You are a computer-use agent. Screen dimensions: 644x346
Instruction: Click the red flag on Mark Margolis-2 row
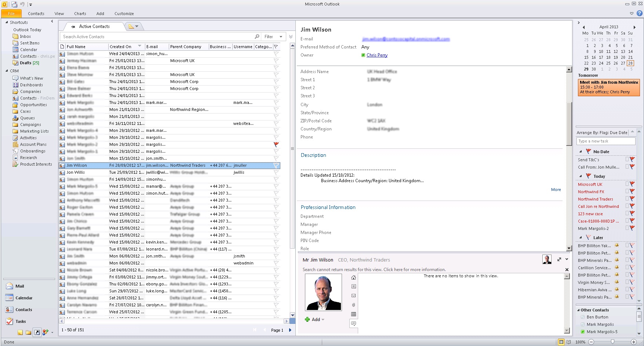point(276,144)
